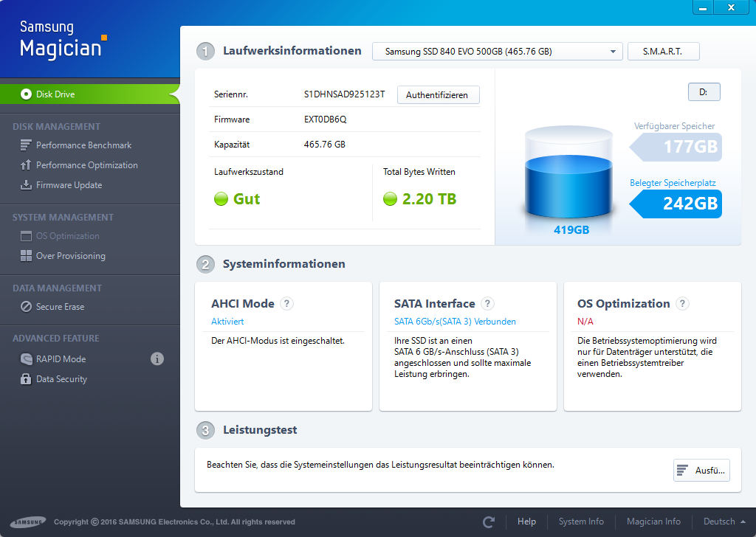The width and height of the screenshot is (756, 537).
Task: Show help for OS Optimization
Action: click(x=682, y=303)
